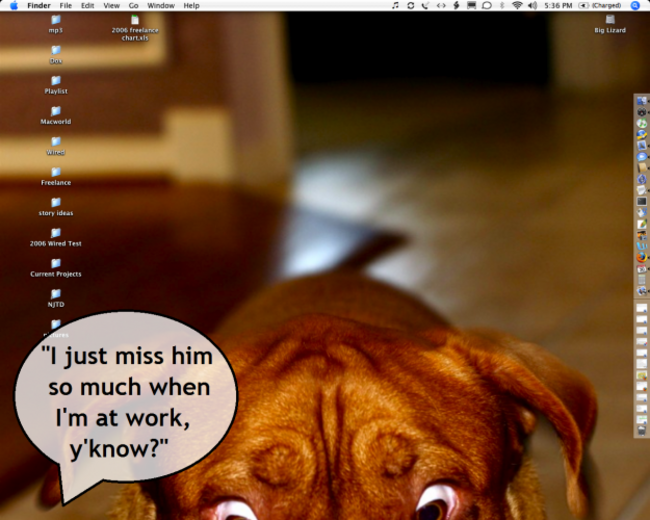Viewport: 650px width, 520px height.
Task: Launch Firefox from the dock
Action: 642,257
